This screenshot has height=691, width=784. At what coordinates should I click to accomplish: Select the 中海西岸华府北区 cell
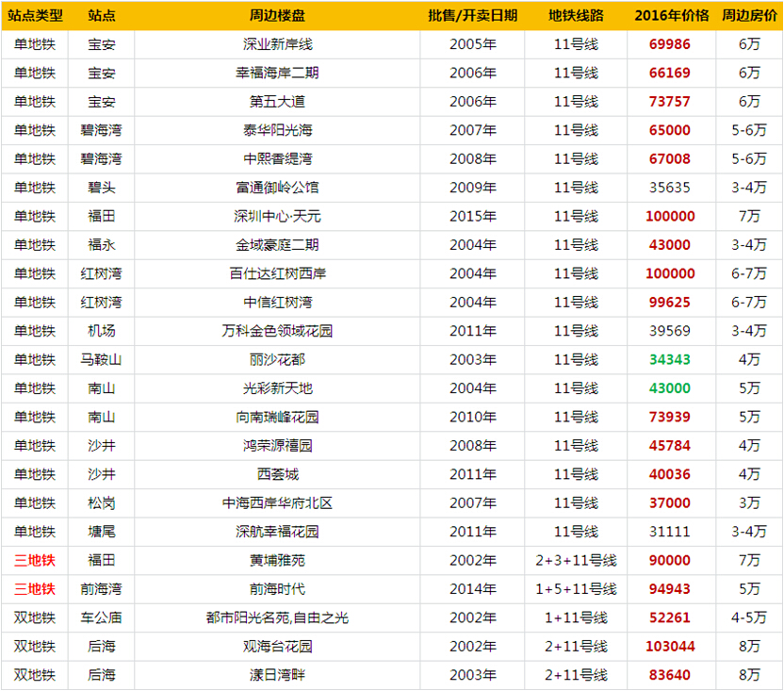click(x=277, y=503)
